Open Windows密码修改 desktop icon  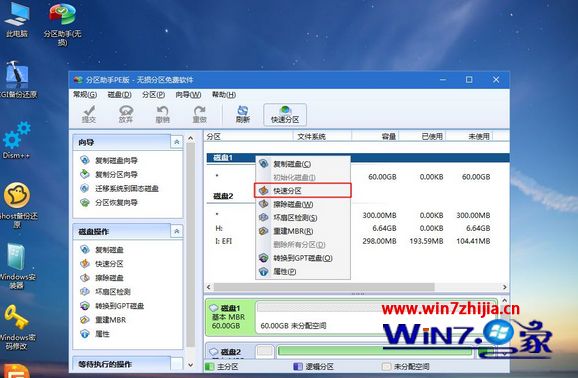coord(17,327)
